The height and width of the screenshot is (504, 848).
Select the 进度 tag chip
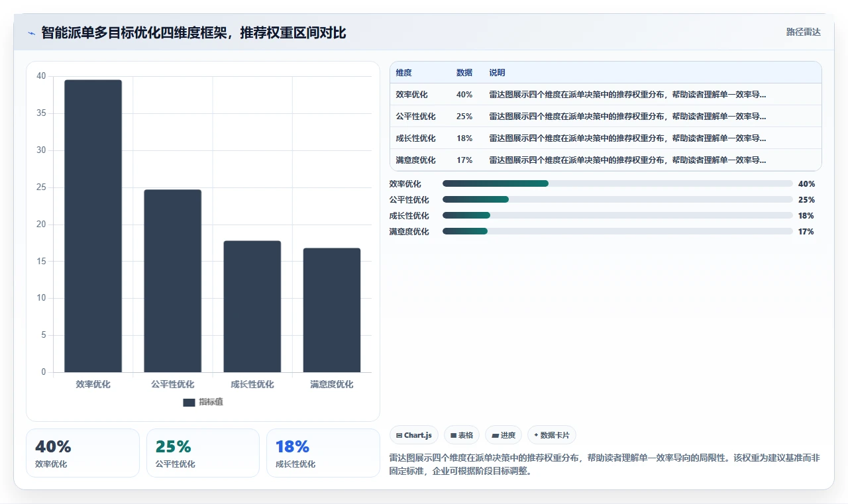point(503,435)
